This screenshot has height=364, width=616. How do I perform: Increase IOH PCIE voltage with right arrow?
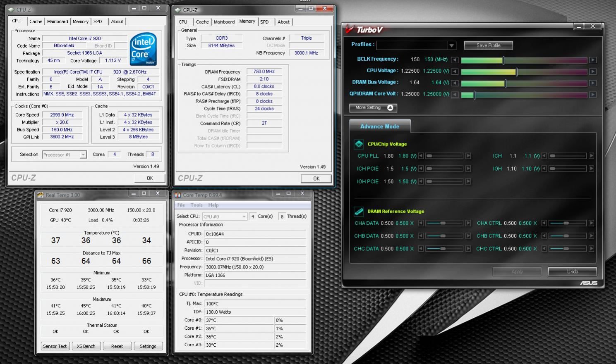(468, 181)
